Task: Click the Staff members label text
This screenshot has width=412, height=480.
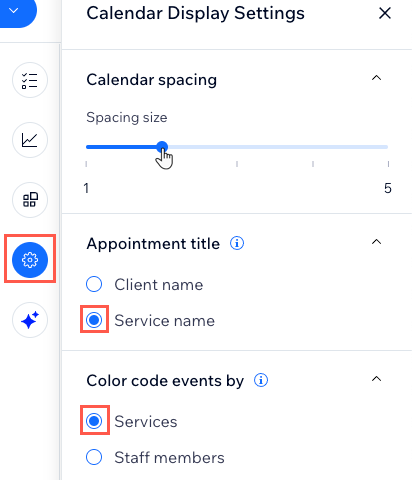Action: [169, 457]
